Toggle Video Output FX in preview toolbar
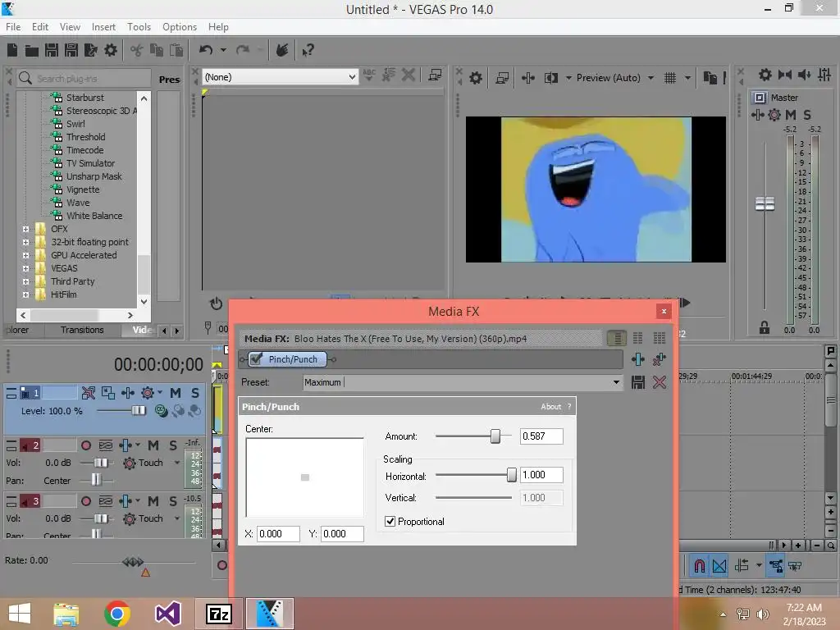 pos(527,78)
